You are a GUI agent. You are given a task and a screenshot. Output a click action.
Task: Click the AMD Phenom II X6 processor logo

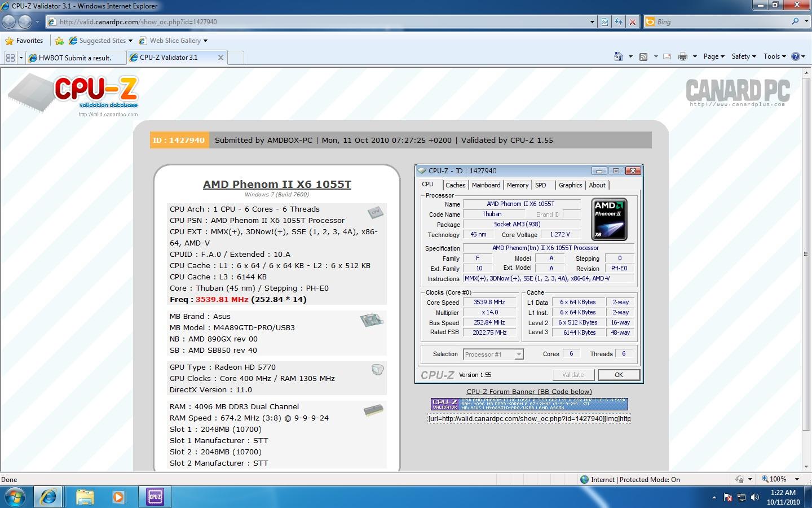(x=609, y=219)
